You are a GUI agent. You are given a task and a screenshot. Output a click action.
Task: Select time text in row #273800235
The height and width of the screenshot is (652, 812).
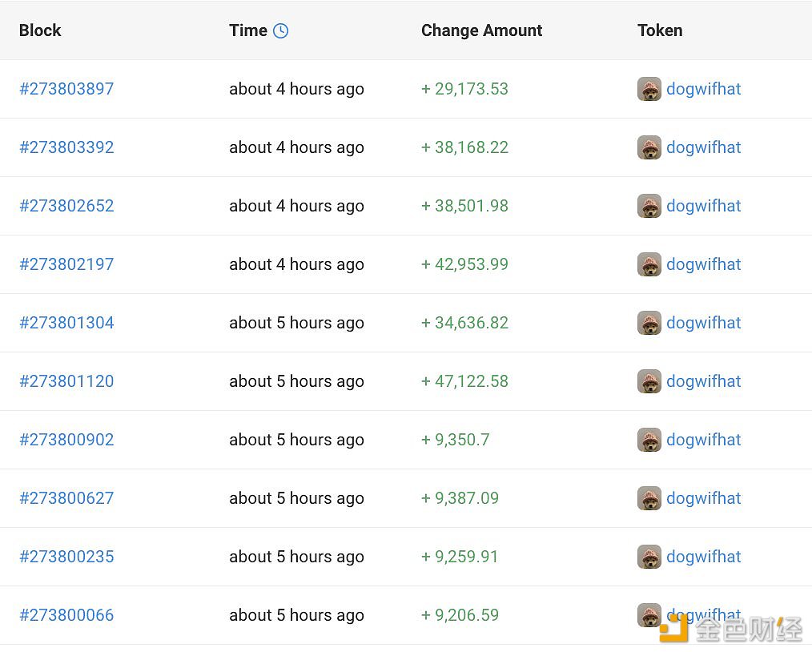[x=297, y=557]
